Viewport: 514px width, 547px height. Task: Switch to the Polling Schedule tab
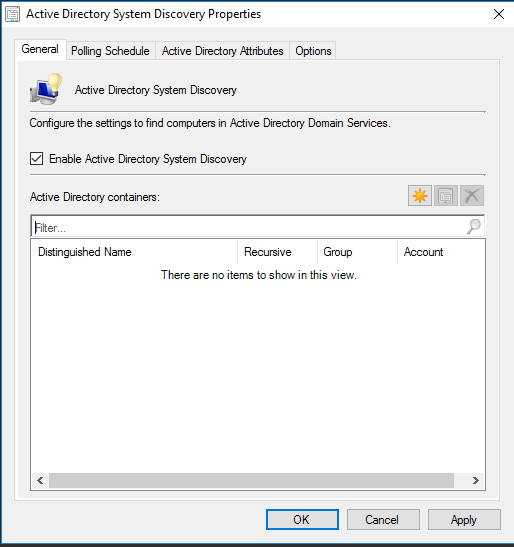(x=110, y=51)
